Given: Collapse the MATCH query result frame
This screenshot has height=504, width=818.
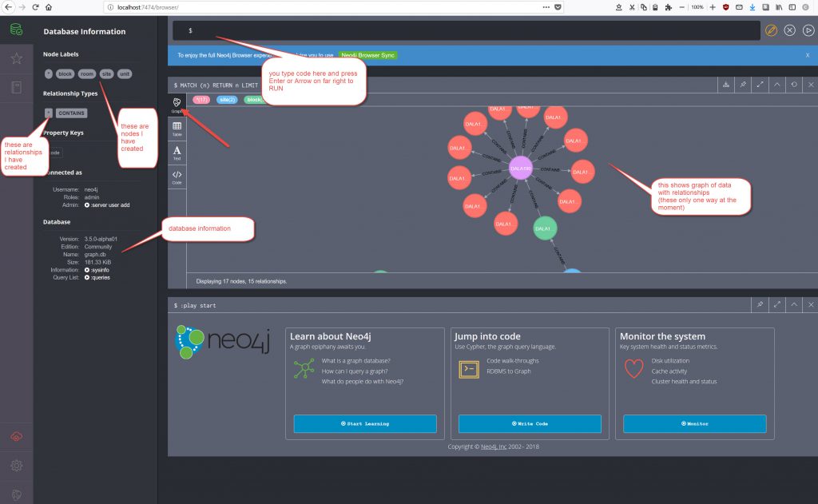Looking at the screenshot, I should 777,84.
